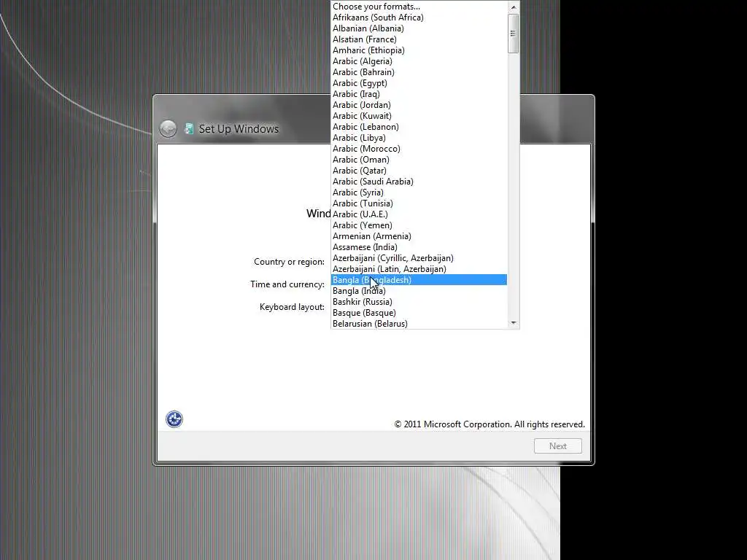Select Basque (Basque)

click(419, 313)
